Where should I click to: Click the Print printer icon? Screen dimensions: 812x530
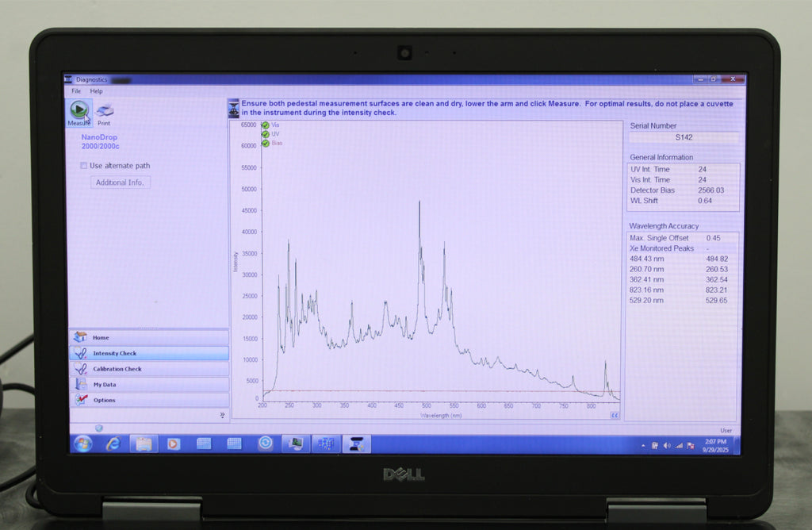[x=105, y=111]
